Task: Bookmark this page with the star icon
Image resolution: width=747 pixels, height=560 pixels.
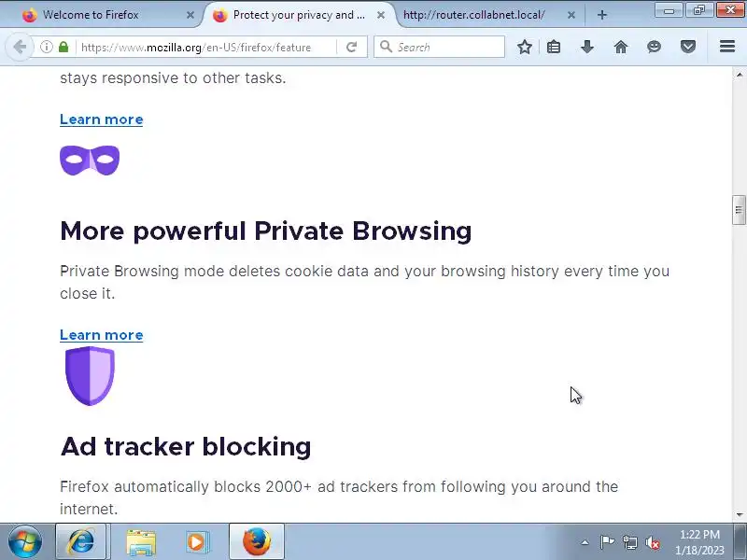Action: [x=525, y=48]
